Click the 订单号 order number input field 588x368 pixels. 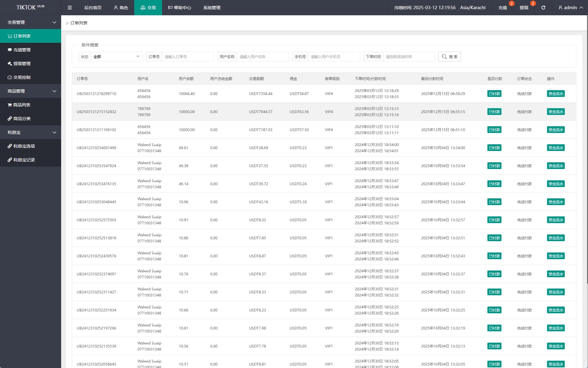pyautogui.click(x=187, y=57)
